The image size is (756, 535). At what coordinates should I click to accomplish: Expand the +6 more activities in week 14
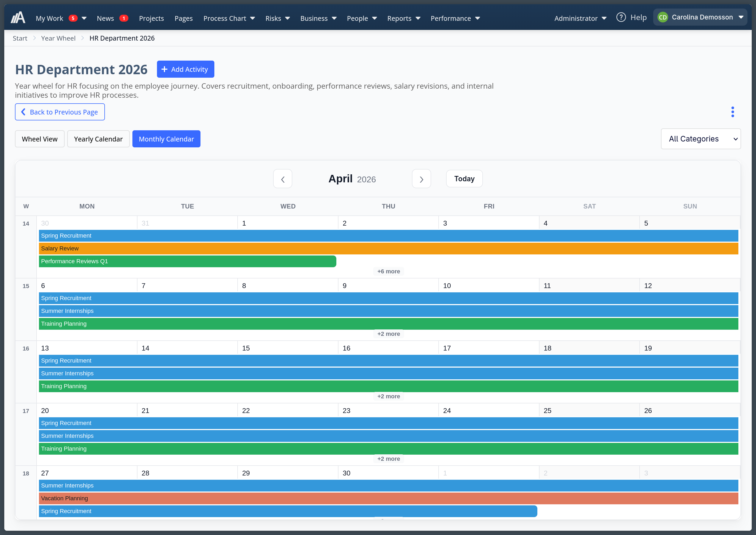[388, 271]
